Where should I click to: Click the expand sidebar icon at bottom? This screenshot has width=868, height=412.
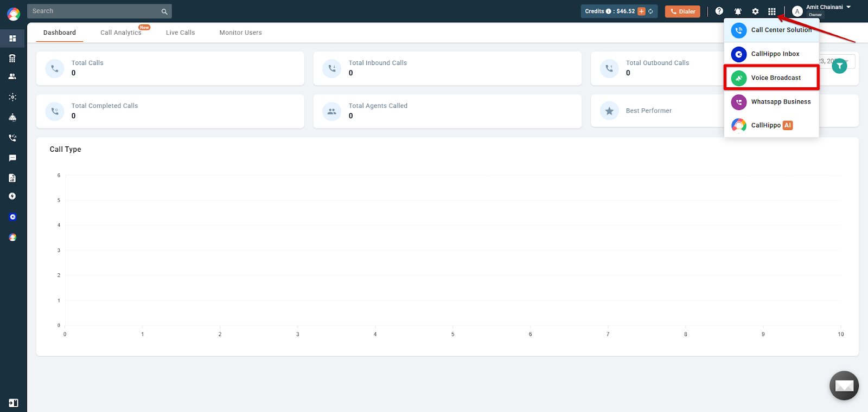(x=14, y=403)
